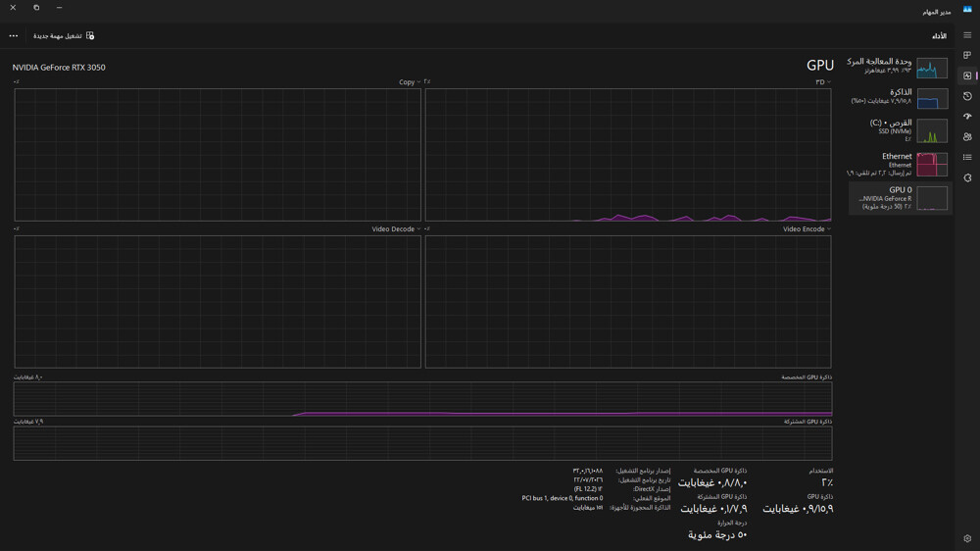This screenshot has height=551, width=980.
Task: Click the إصدار برنامج التشغيل label
Action: 643,471
